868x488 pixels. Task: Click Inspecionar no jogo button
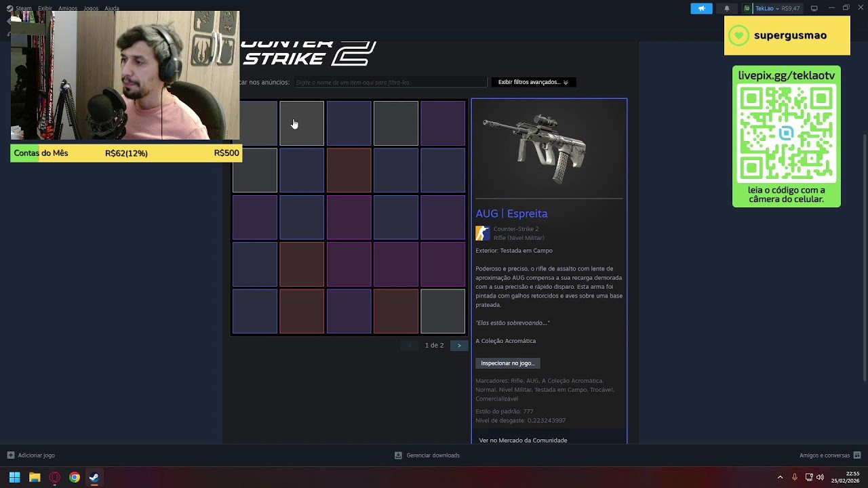(x=508, y=363)
